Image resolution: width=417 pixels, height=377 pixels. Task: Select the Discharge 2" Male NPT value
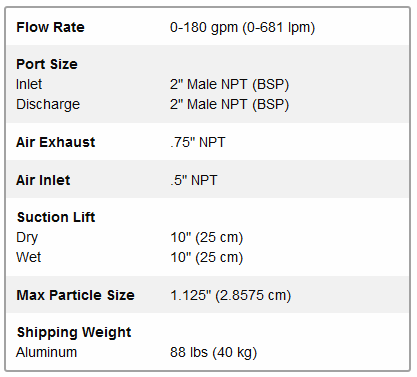[x=229, y=105]
